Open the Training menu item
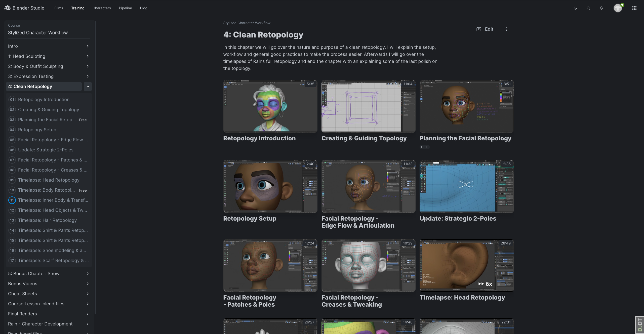This screenshot has width=644, height=334. (78, 8)
